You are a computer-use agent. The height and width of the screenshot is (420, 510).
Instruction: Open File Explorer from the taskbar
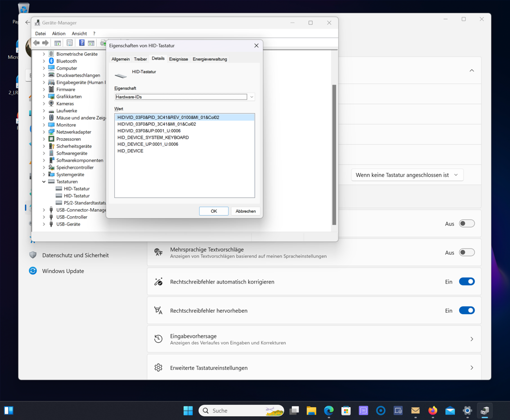311,411
